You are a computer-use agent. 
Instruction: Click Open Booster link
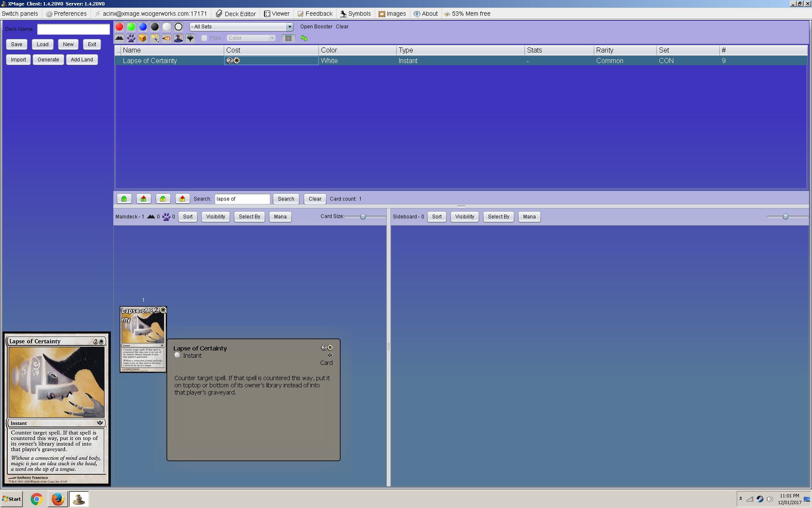click(316, 27)
